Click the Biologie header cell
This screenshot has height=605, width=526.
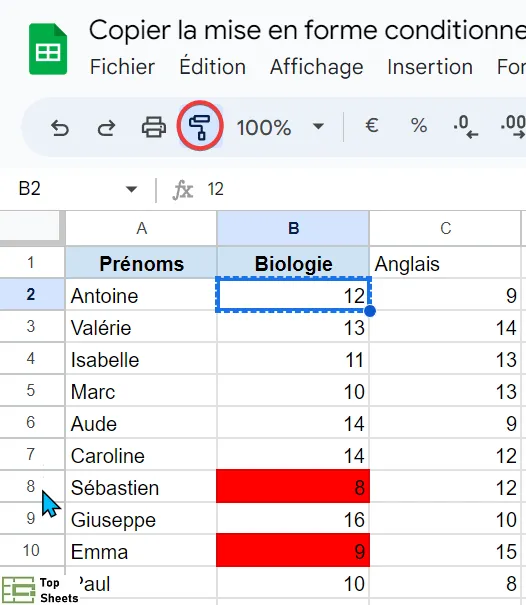[x=293, y=264]
